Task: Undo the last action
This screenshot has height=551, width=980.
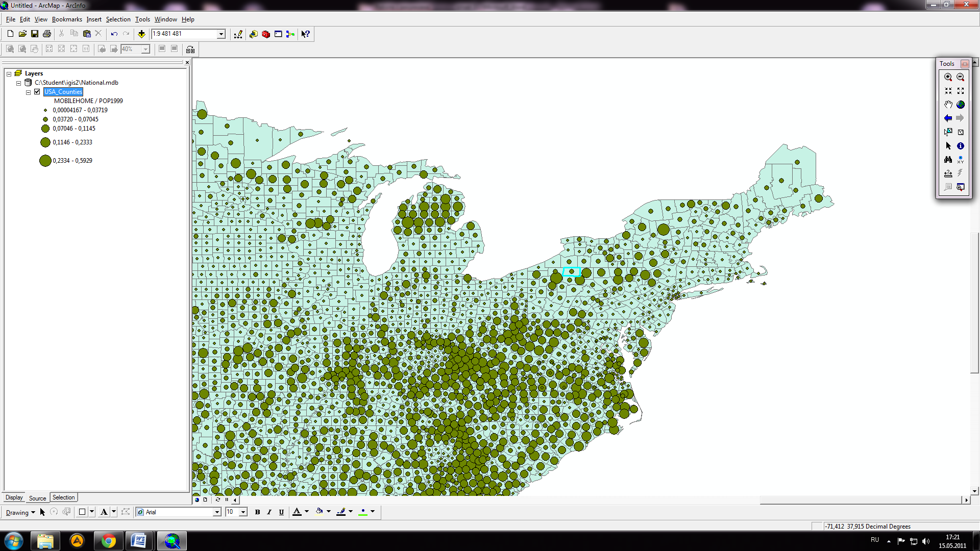Action: pos(114,34)
